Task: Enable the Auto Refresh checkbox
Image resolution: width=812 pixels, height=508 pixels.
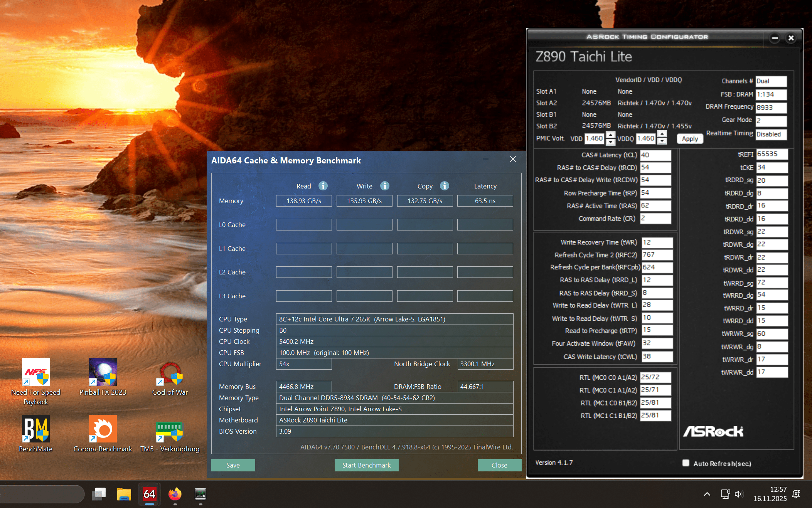Action: click(686, 463)
